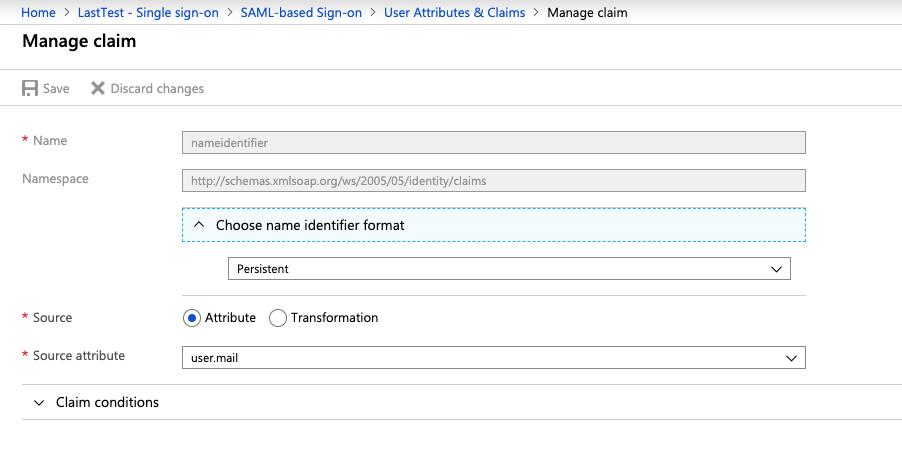Collapse using the chevron beside Choose name identifier format

point(198,225)
